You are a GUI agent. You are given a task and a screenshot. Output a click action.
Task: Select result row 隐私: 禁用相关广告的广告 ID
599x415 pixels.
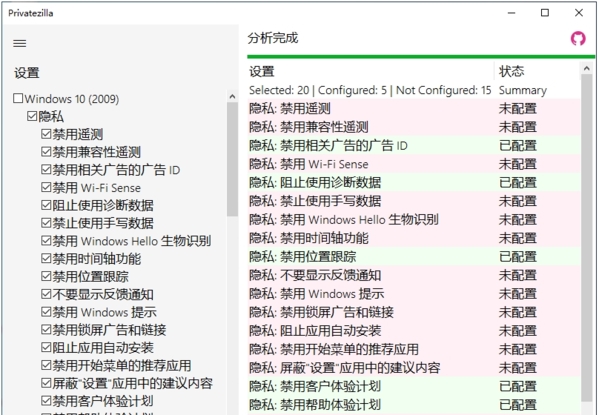[414, 146]
